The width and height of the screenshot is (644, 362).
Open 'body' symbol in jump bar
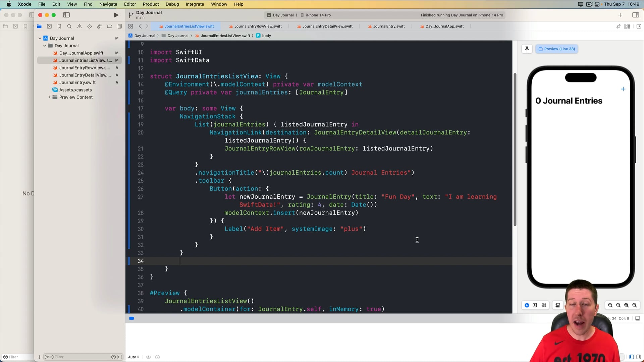pyautogui.click(x=263, y=36)
